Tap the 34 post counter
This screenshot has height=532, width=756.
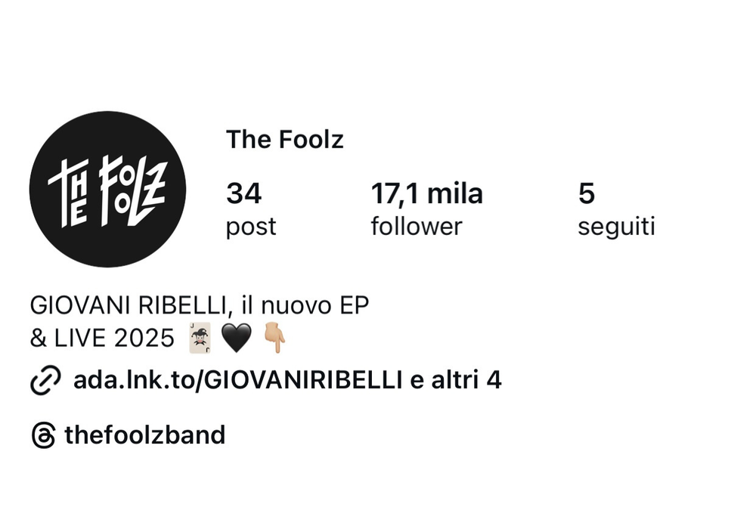pos(251,209)
